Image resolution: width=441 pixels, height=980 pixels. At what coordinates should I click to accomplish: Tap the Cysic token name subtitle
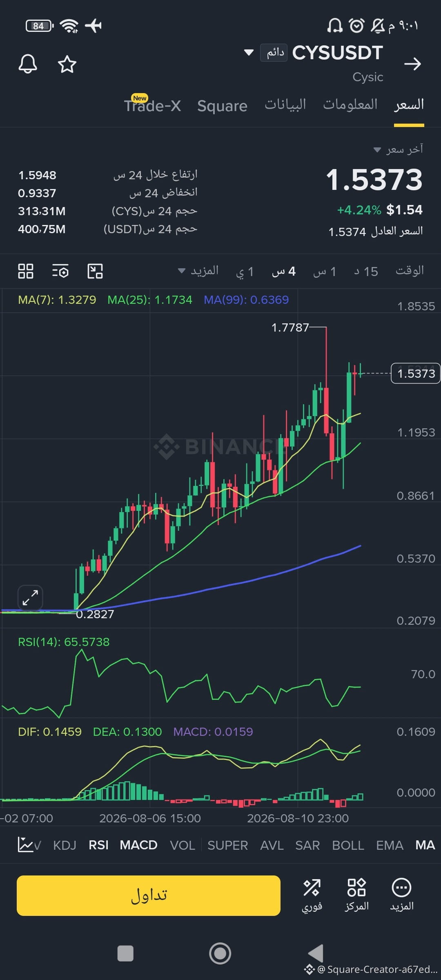pyautogui.click(x=368, y=77)
